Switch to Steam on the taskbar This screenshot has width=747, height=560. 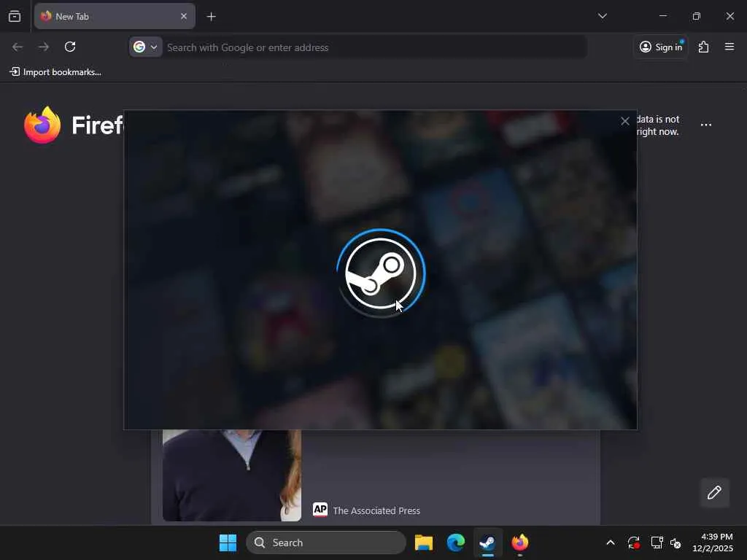pos(488,542)
